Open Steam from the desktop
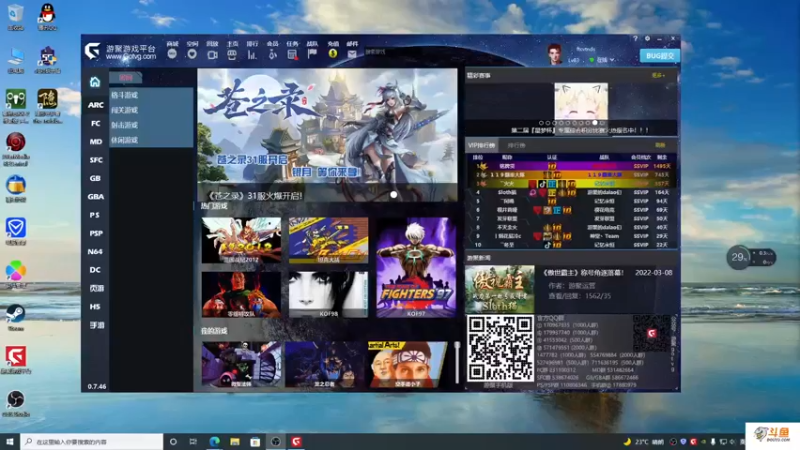The height and width of the screenshot is (450, 800). point(16,317)
